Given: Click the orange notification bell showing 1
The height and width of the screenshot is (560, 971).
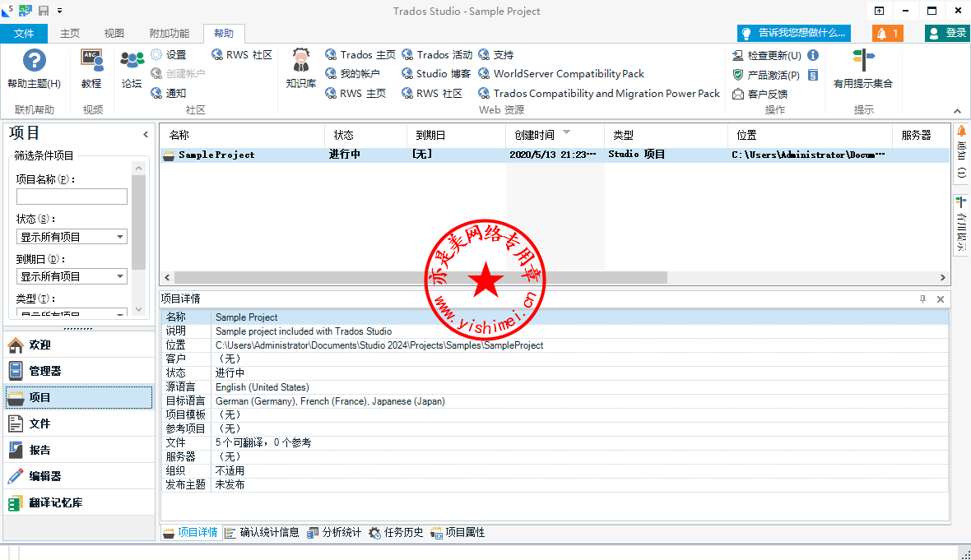Looking at the screenshot, I should 887,34.
